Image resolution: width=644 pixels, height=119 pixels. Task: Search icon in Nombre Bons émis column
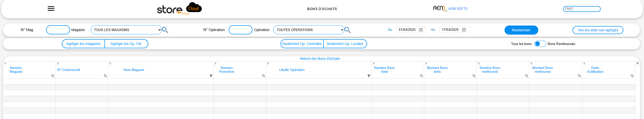point(421,76)
